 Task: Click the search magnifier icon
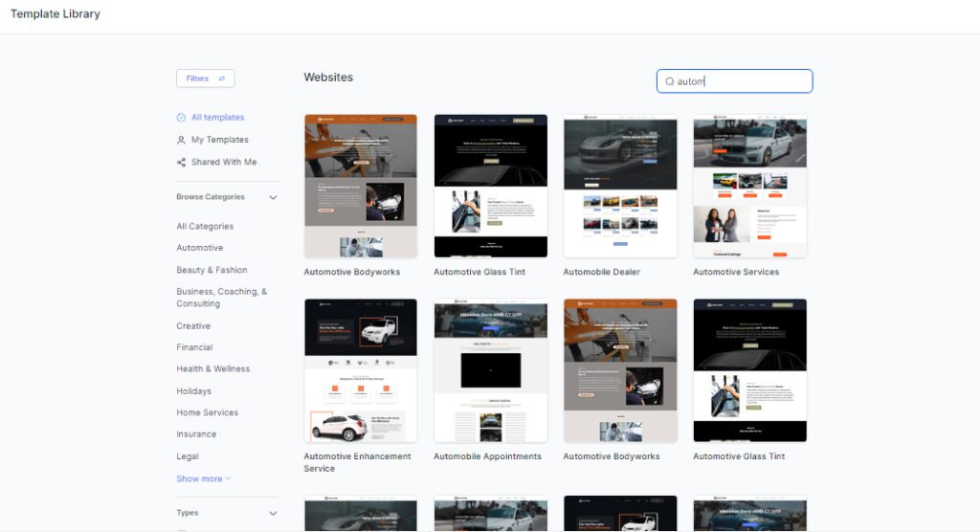[x=669, y=81]
